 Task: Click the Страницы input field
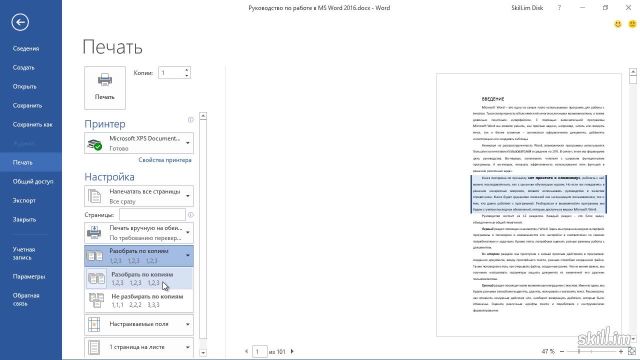tap(152, 215)
